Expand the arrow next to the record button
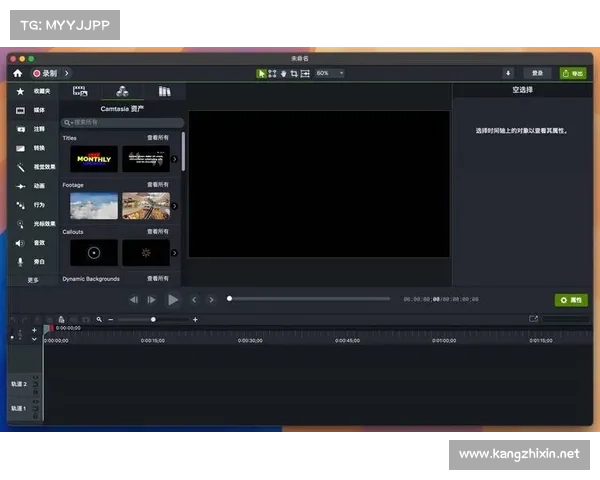The height and width of the screenshot is (480, 600). [x=67, y=73]
